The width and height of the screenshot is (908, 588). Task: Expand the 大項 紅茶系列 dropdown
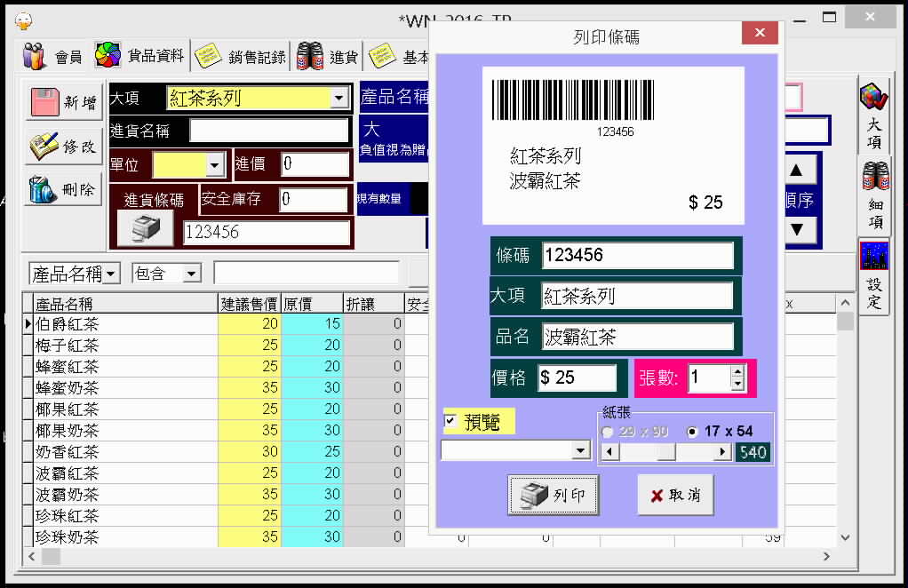(x=339, y=98)
